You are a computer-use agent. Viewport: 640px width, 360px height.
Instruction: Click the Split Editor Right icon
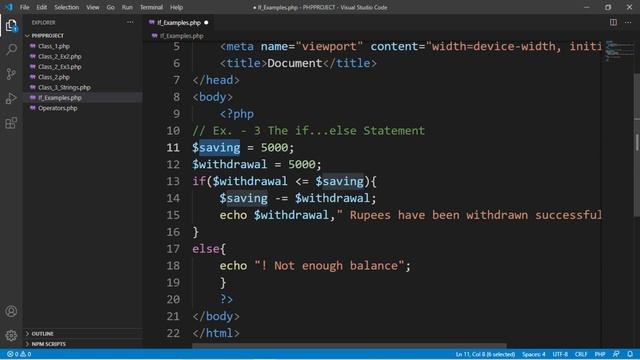click(x=613, y=22)
